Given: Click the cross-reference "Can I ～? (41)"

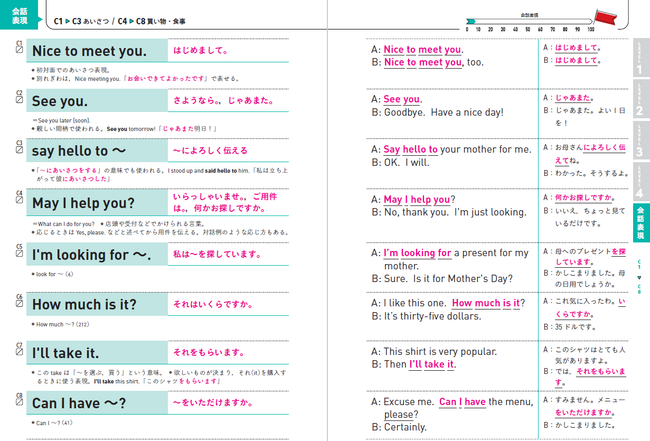Looking at the screenshot, I should [x=54, y=423].
